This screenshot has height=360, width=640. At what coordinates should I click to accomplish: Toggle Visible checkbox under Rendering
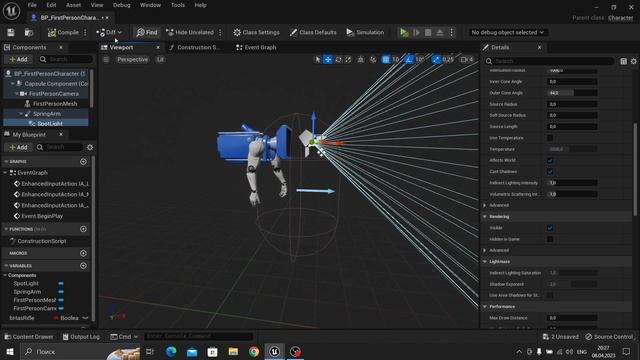pyautogui.click(x=550, y=228)
